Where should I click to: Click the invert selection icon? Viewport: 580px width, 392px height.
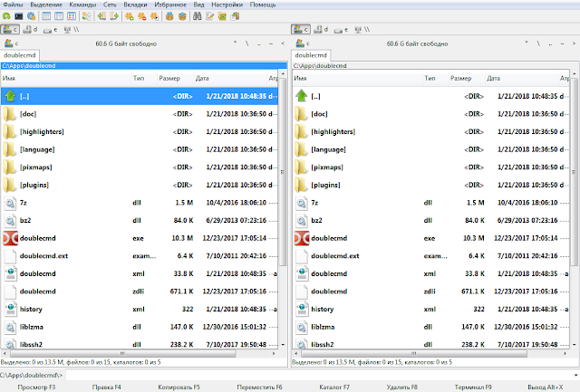154,16
